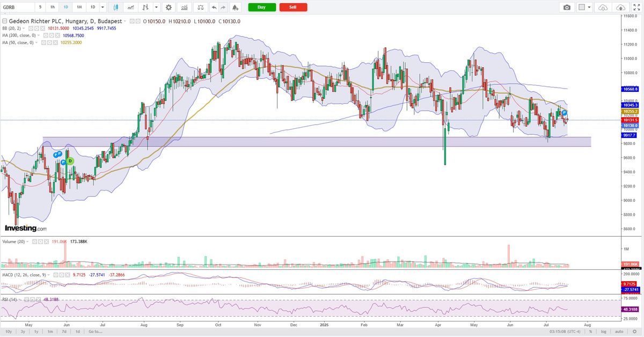Image resolution: width=644 pixels, height=337 pixels.
Task: Expand the MA (200, close, 0) options arrow
Action: (x=39, y=35)
